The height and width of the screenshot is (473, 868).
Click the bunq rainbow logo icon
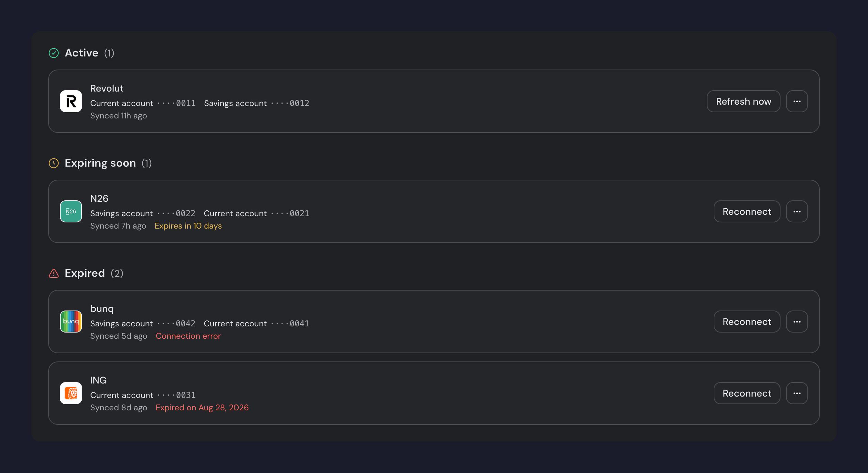pos(71,322)
